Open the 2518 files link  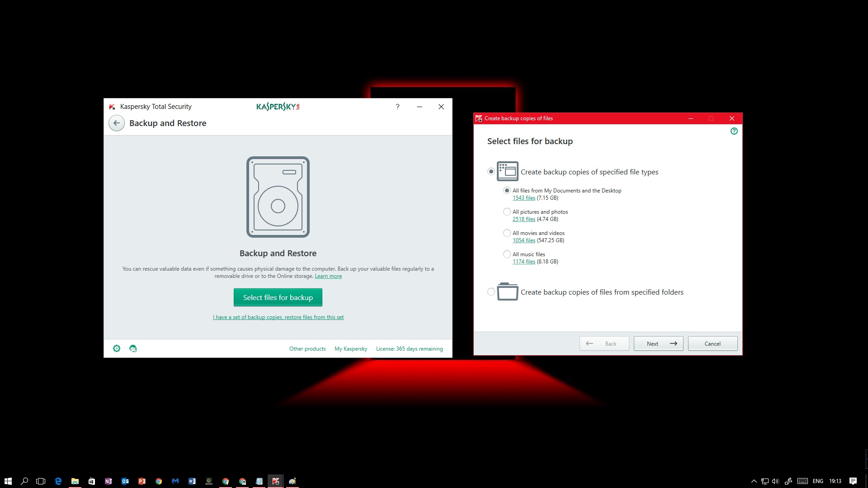(x=524, y=219)
